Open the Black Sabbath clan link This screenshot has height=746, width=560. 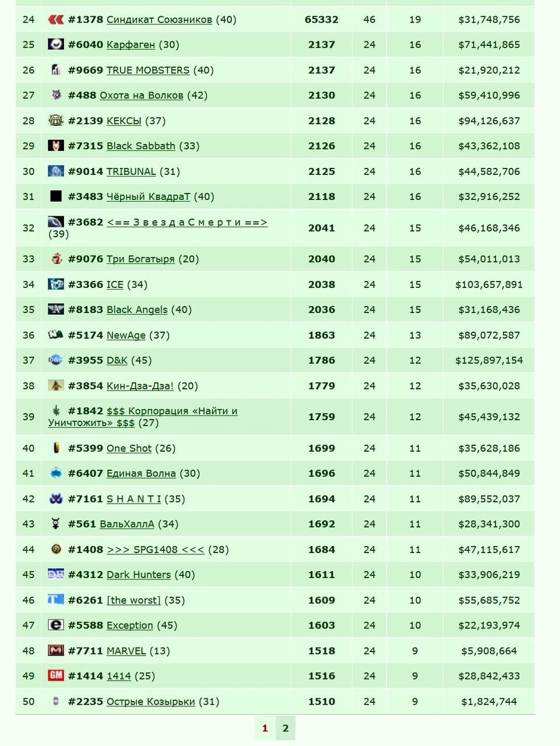tap(141, 146)
